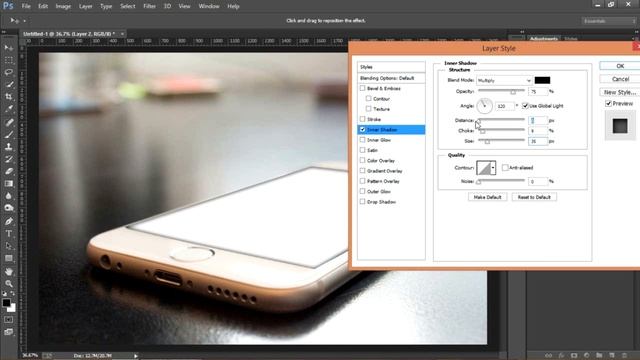Select the Rectangle shape tool
Viewport: 640px width, 360px height.
point(9,258)
